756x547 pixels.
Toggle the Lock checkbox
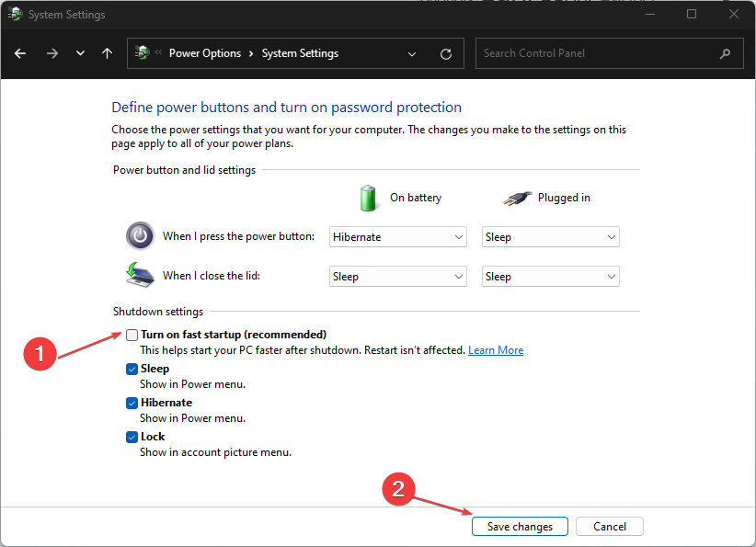[132, 437]
